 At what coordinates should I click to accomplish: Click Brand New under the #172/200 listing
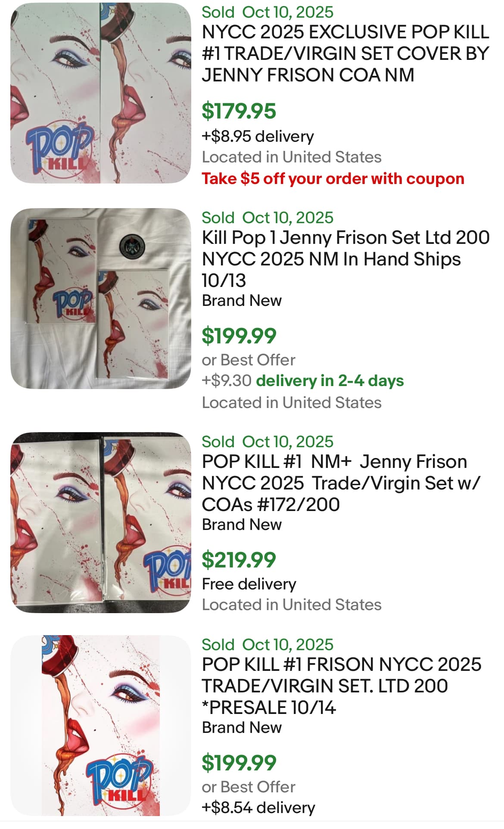tap(242, 524)
